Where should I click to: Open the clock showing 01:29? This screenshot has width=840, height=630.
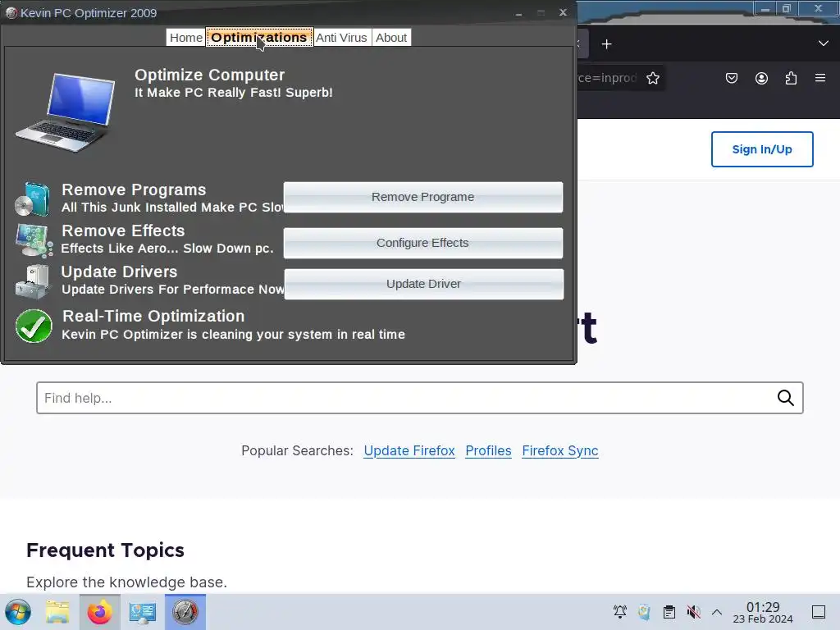[763, 612]
